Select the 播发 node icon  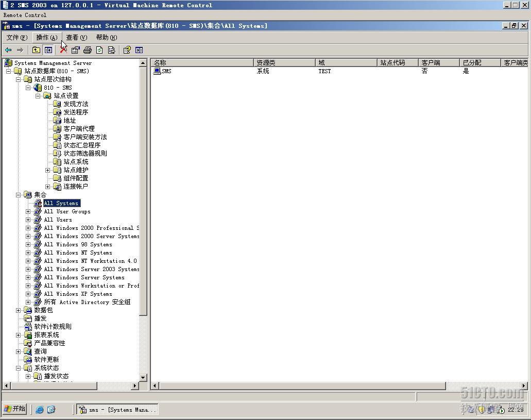pos(28,318)
